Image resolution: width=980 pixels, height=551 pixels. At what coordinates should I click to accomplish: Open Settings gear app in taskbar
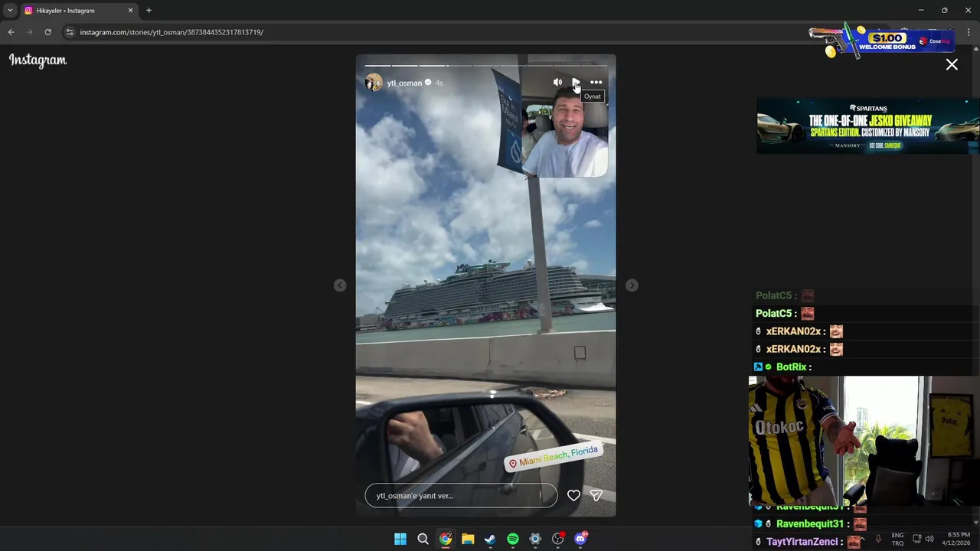[x=535, y=540]
